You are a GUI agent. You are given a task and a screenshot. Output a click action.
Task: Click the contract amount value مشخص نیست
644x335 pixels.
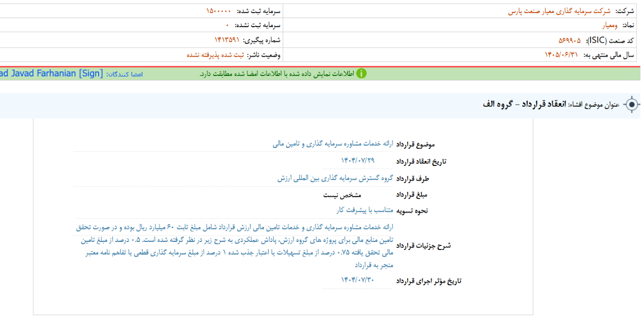(342, 195)
